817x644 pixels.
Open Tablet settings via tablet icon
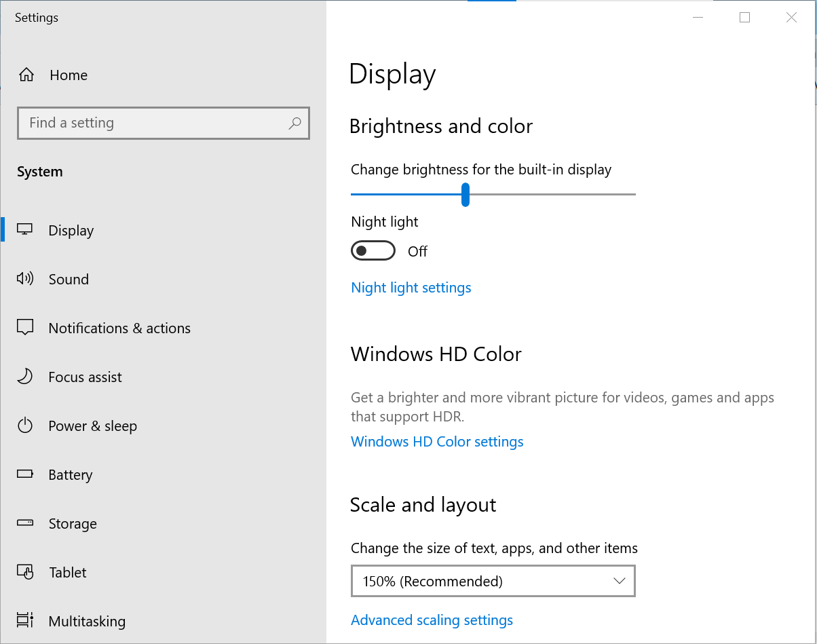point(24,572)
